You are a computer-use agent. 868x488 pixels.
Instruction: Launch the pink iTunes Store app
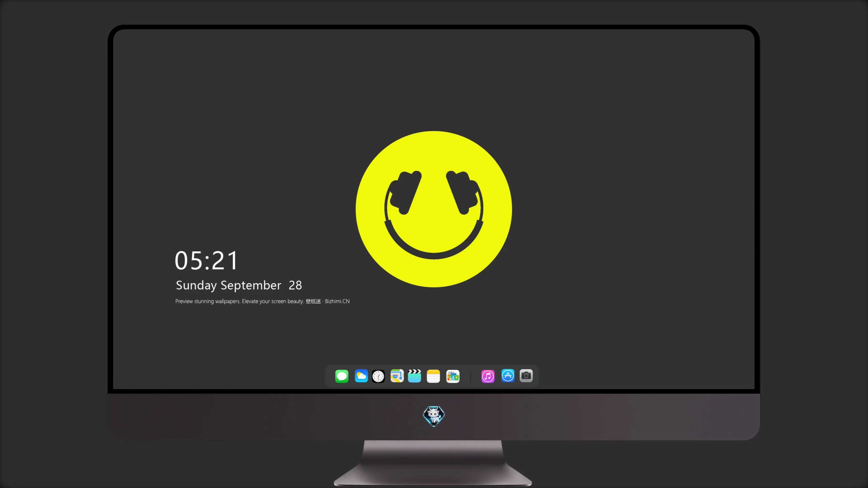click(x=488, y=376)
